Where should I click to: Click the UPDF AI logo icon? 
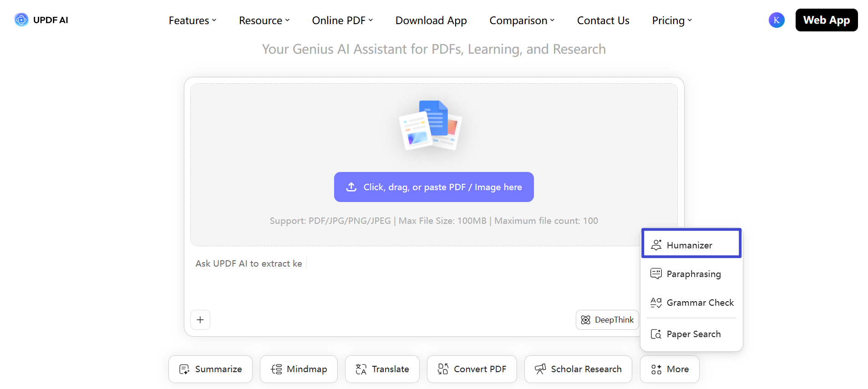[21, 20]
